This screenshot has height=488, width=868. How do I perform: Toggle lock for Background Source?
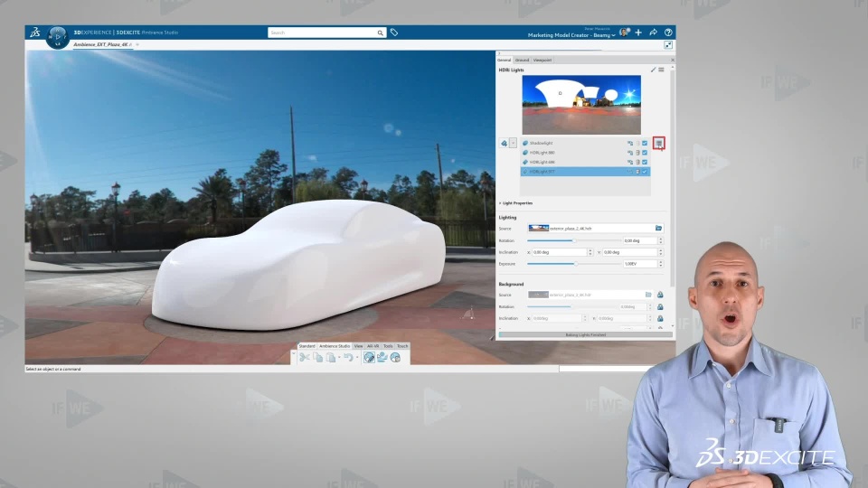click(660, 295)
